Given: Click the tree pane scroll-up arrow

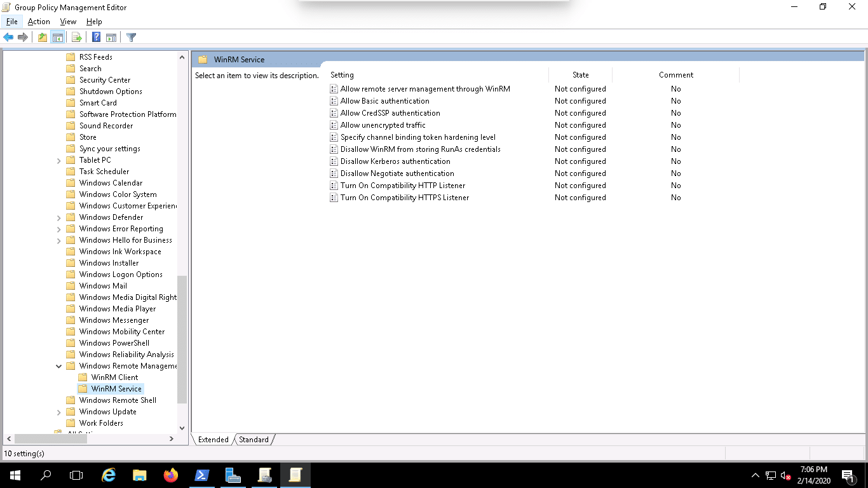Looking at the screenshot, I should [x=182, y=57].
